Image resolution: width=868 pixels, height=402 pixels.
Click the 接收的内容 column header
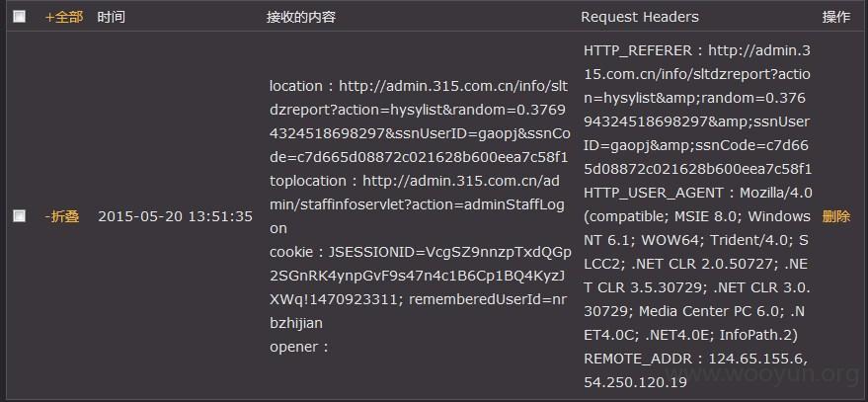[301, 17]
